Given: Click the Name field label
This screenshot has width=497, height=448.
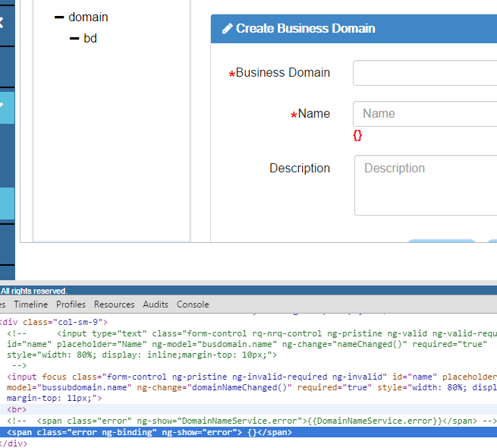Looking at the screenshot, I should tap(314, 114).
